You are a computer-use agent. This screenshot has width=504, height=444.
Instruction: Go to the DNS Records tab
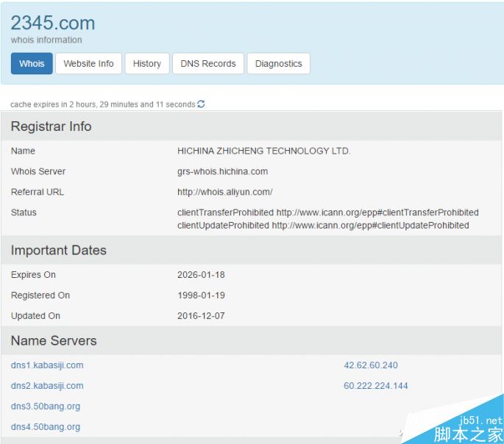tap(208, 64)
